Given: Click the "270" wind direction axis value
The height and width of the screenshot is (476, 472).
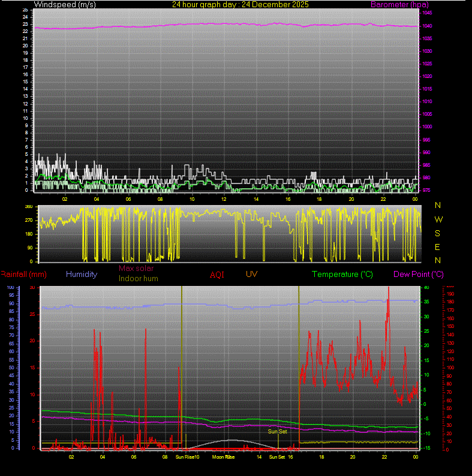Looking at the screenshot, I should point(29,221).
